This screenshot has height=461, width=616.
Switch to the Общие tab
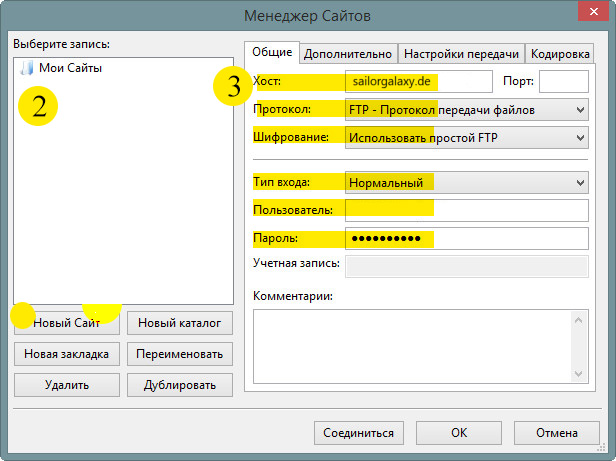point(272,52)
